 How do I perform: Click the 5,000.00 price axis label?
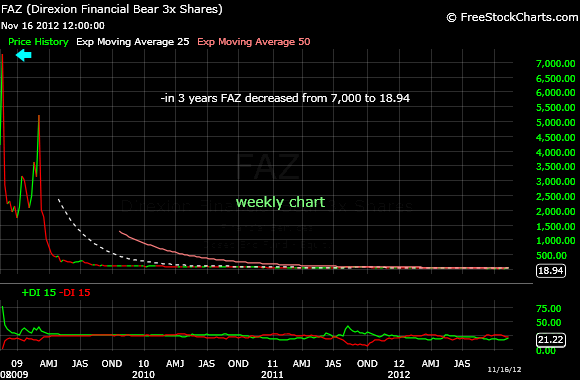point(556,122)
